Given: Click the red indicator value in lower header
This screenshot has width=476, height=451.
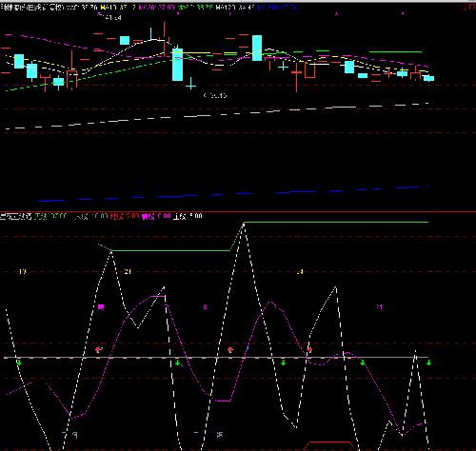Looking at the screenshot, I should (125, 217).
